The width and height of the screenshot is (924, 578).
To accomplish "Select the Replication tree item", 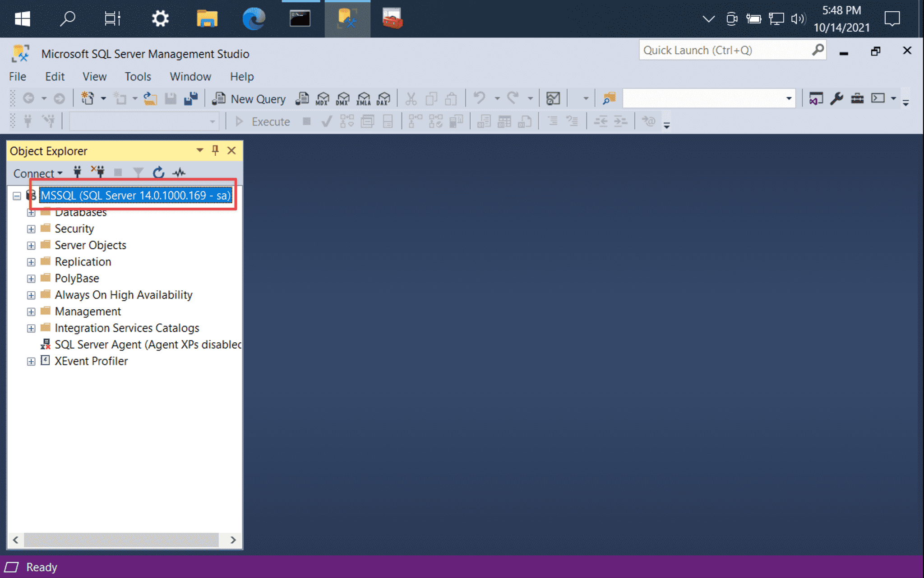I will pos(83,262).
